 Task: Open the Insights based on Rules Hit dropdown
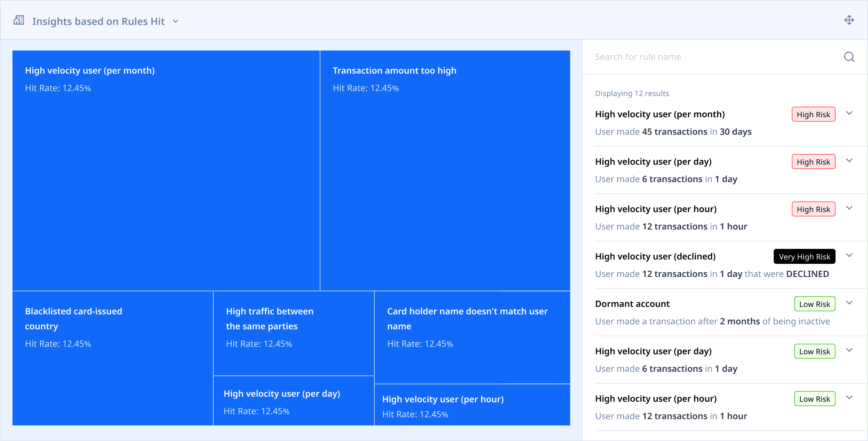click(175, 21)
